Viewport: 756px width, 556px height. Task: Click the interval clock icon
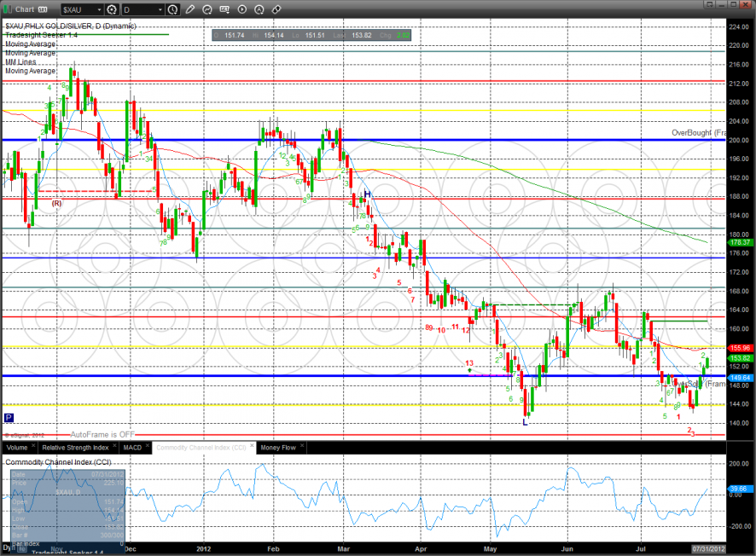pos(173,9)
